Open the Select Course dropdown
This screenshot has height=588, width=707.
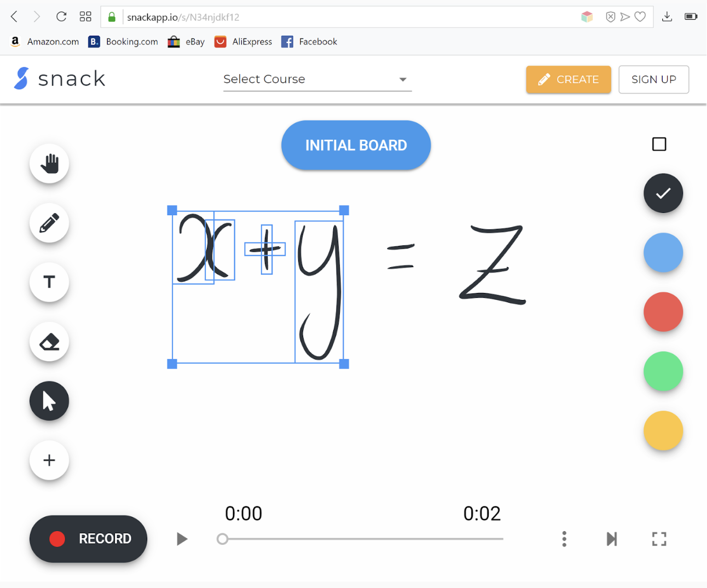(x=317, y=79)
